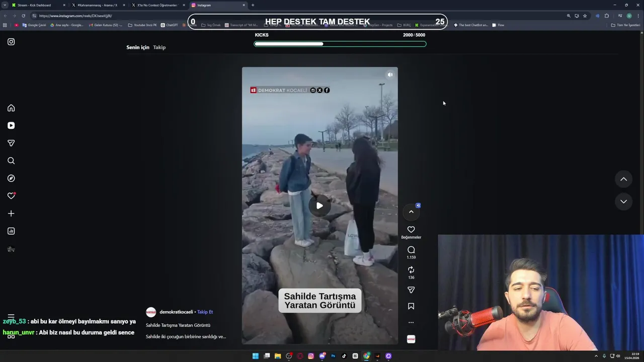
Task: Open The best ChatBot bookmark
Action: (x=471, y=25)
